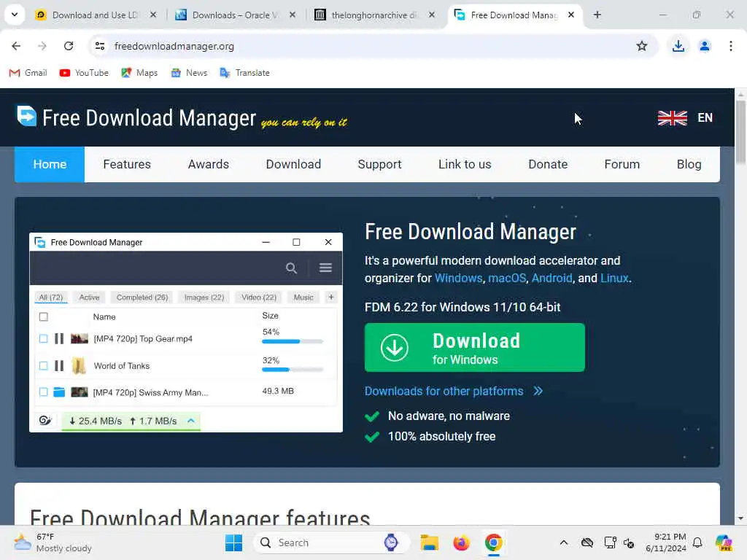Viewport: 747px width, 560px height.
Task: Click green Download for Windows button
Action: coord(474,348)
